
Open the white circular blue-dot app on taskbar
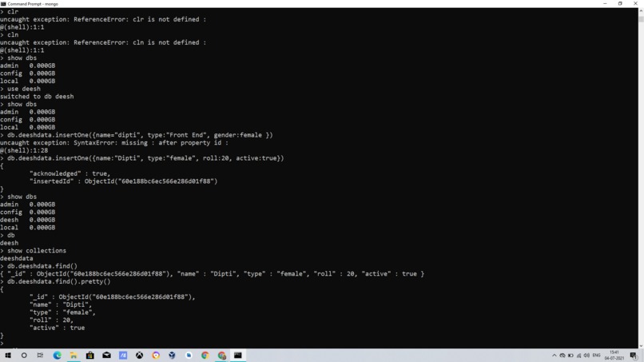coord(189,356)
